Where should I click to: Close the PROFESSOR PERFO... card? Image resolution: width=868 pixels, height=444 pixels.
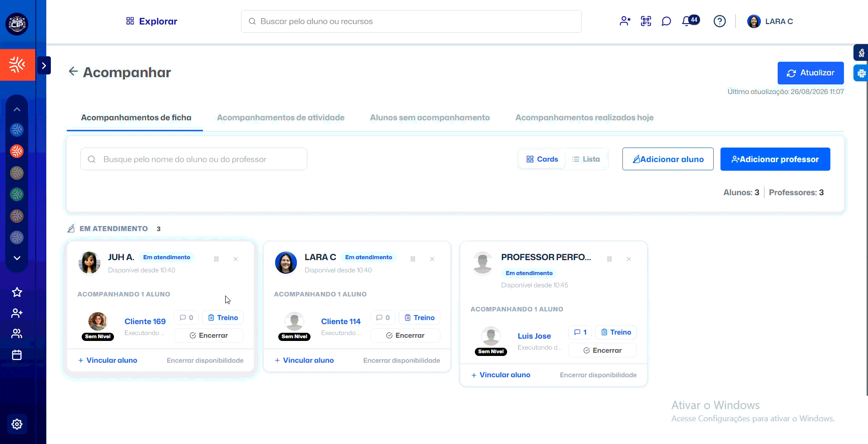tap(629, 259)
